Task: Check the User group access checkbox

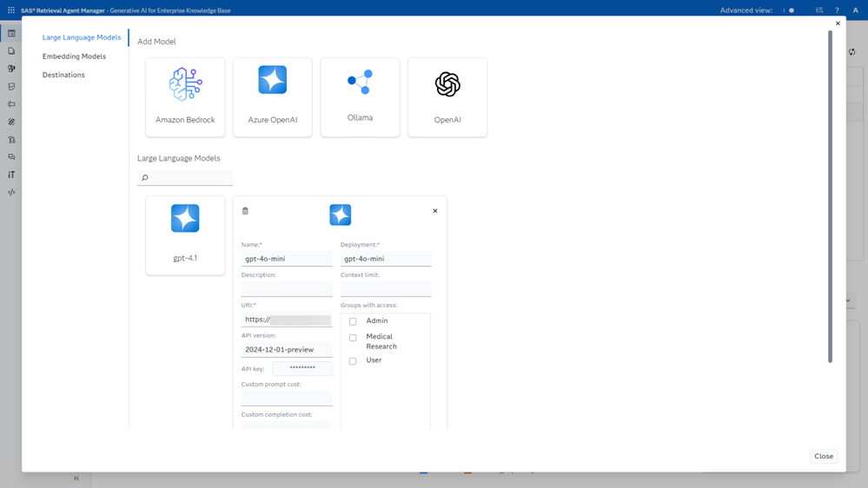Action: point(353,360)
